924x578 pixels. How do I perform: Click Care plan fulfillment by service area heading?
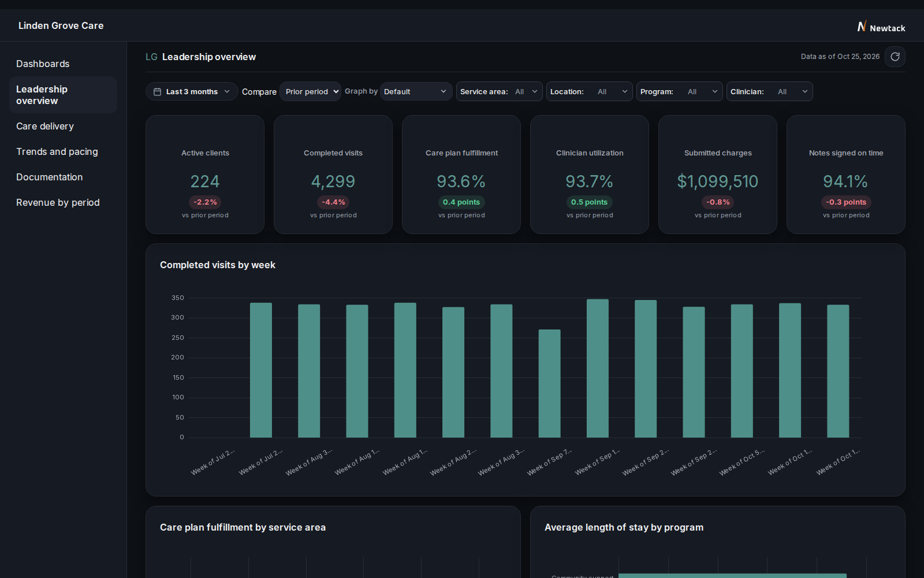click(x=243, y=527)
